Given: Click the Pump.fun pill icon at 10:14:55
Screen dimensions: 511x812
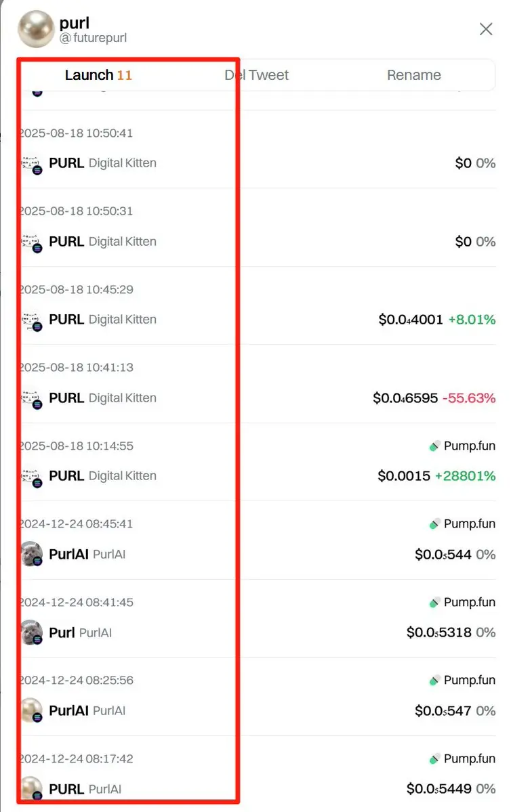Looking at the screenshot, I should click(x=434, y=446).
